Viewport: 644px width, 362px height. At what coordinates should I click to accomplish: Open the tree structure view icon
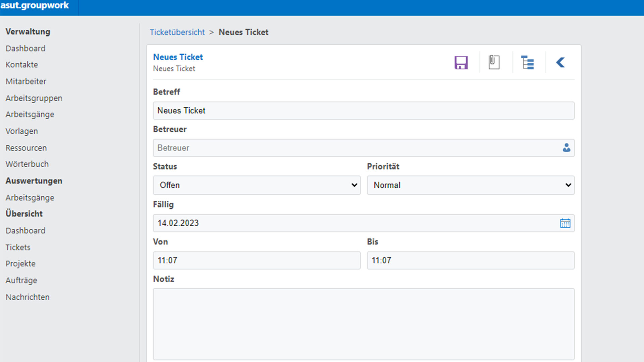click(527, 63)
